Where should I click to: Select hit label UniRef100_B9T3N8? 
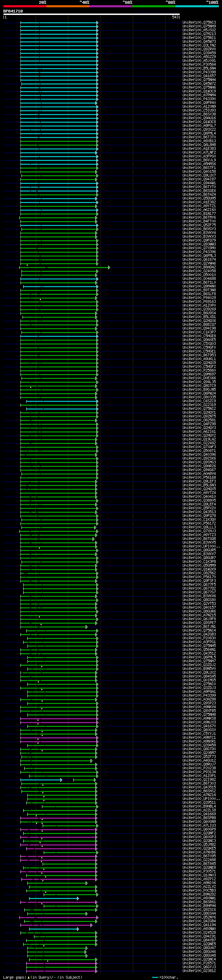click(199, 290)
